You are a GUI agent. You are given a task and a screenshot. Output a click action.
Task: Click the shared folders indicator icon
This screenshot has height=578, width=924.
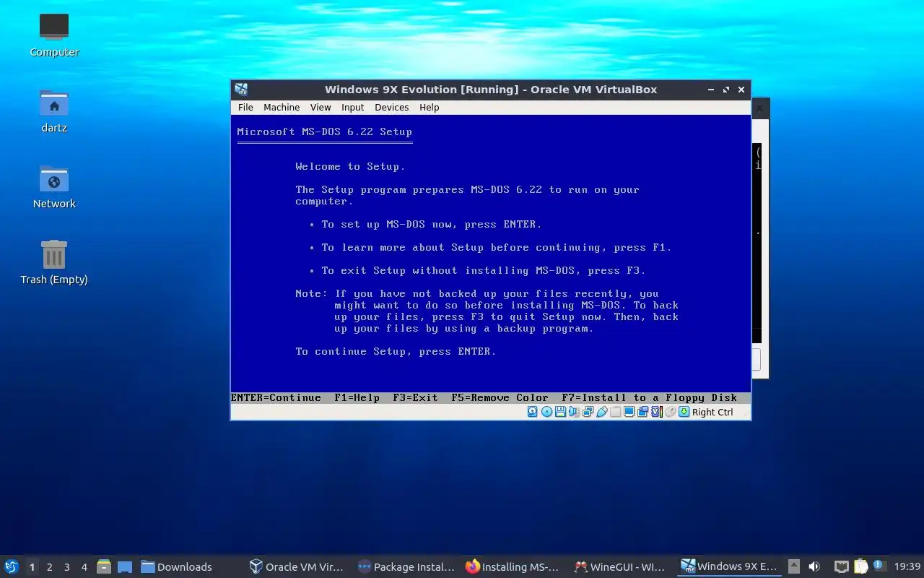click(x=615, y=412)
